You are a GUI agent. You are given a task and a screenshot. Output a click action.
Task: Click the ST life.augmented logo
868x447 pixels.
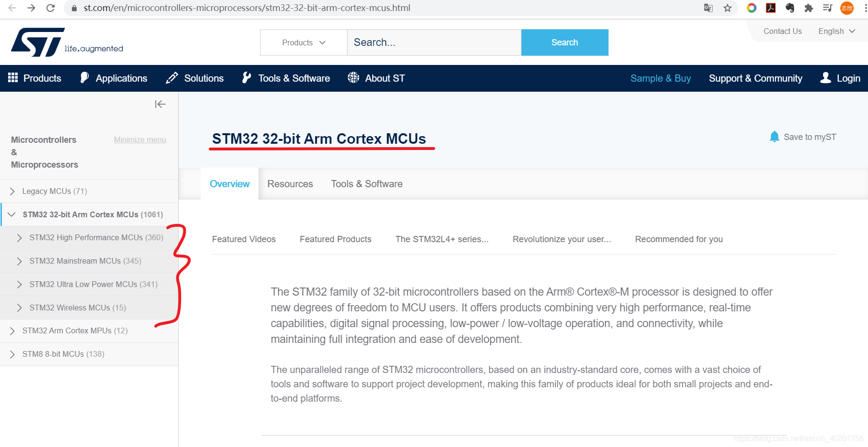[67, 42]
